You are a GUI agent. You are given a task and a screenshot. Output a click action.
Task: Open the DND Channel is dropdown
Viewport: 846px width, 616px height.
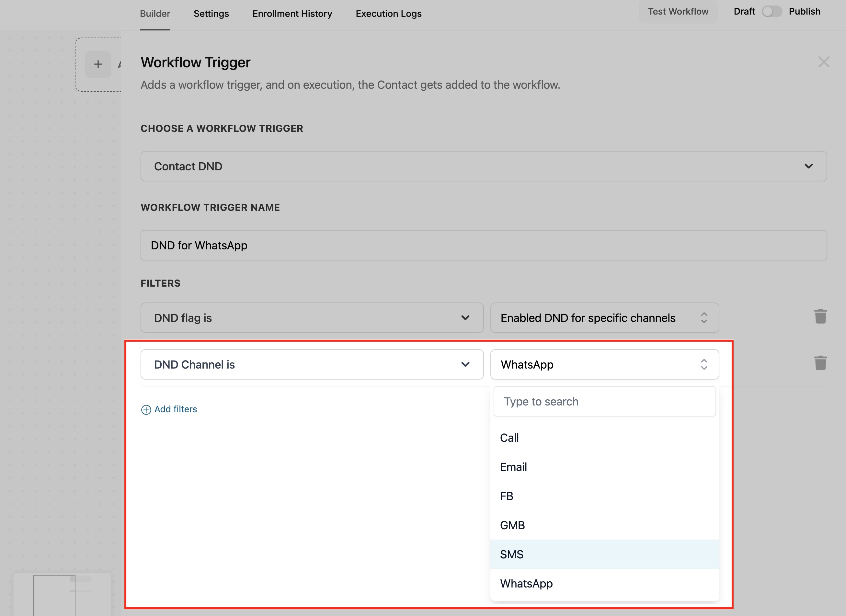click(x=312, y=364)
